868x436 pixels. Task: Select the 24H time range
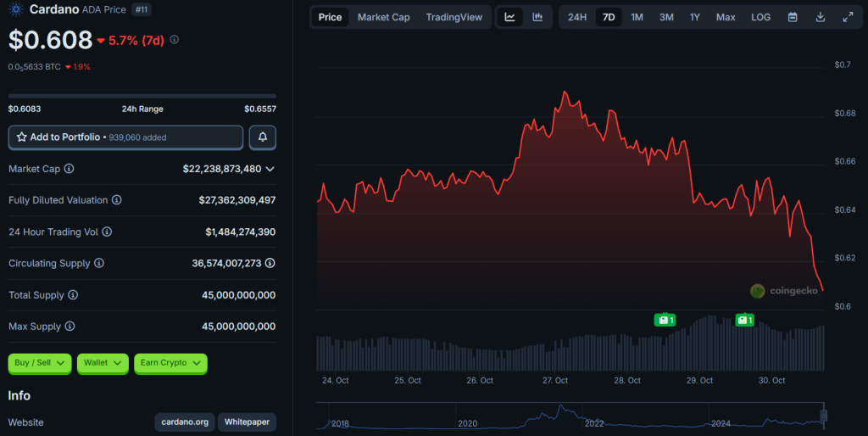click(577, 17)
